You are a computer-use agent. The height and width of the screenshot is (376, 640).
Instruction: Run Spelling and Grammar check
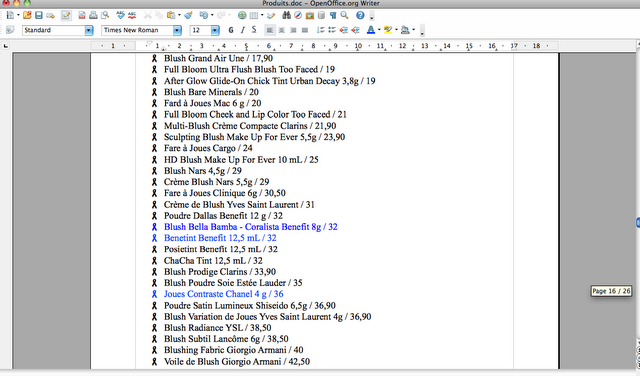coord(120,16)
